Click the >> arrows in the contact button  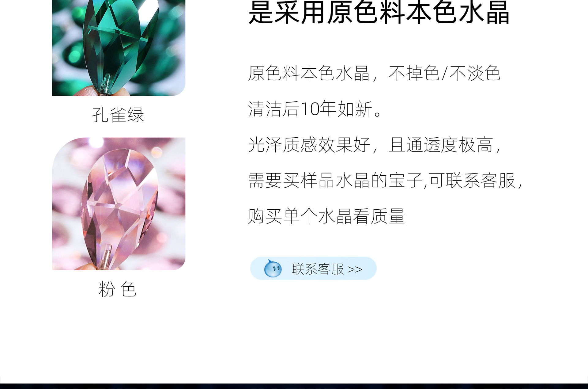[355, 269]
